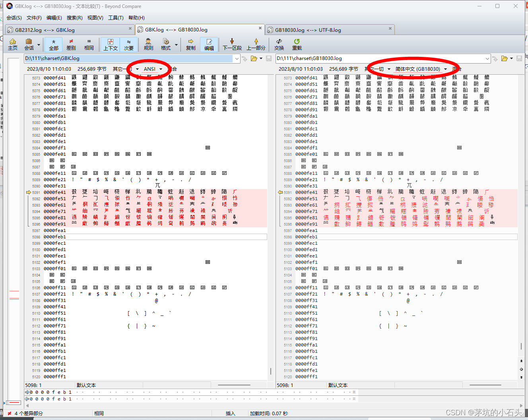Expand left open-folder dropdown arrow
The image size is (528, 420).
pyautogui.click(x=261, y=58)
